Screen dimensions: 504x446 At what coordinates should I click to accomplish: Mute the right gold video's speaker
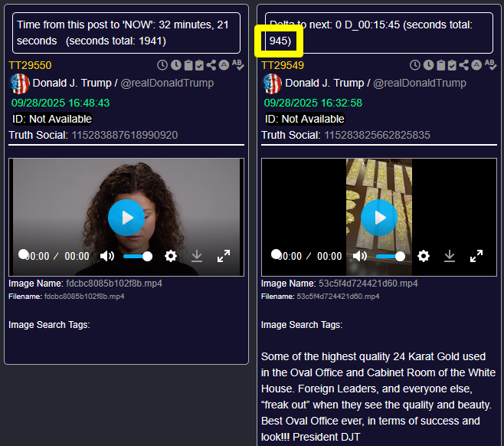pyautogui.click(x=360, y=256)
